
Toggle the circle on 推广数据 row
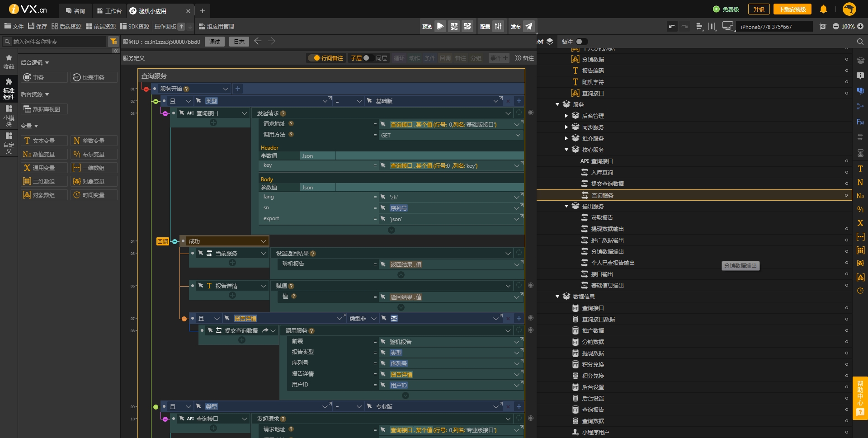coord(847,330)
